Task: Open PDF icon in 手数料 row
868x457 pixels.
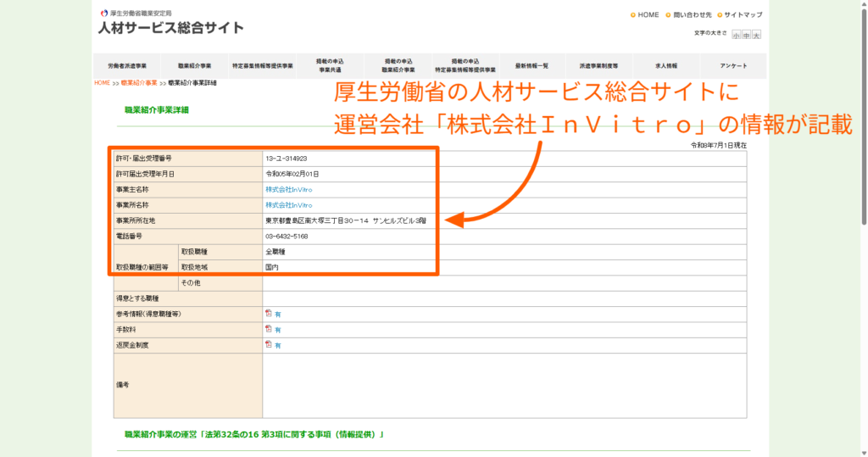Action: pyautogui.click(x=269, y=329)
